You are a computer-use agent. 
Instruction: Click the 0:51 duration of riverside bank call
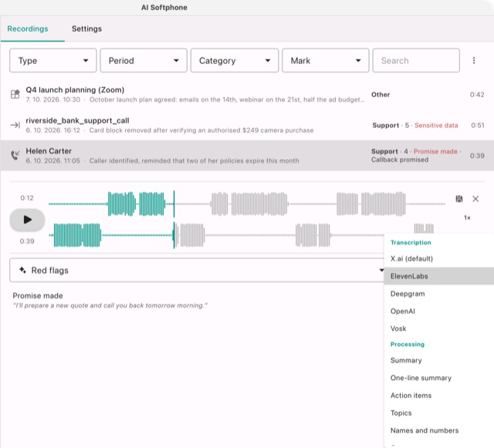[x=477, y=126]
